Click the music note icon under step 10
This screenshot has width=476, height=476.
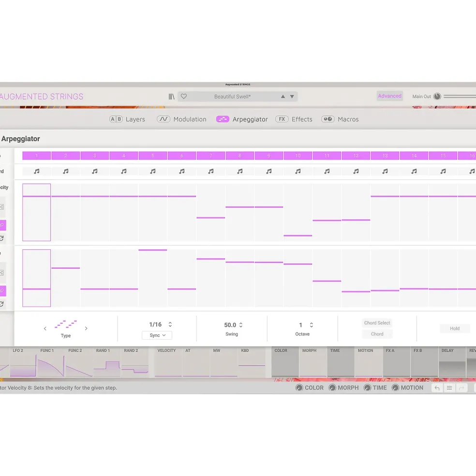coord(298,171)
